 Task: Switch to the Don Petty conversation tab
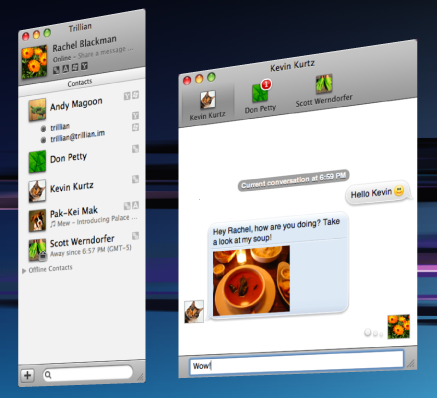pyautogui.click(x=260, y=98)
